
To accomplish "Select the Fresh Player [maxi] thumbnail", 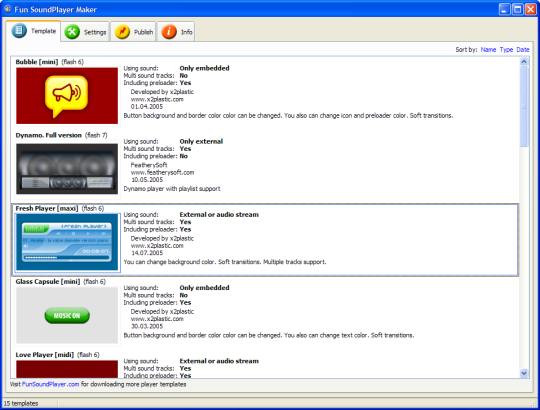I will (67, 242).
